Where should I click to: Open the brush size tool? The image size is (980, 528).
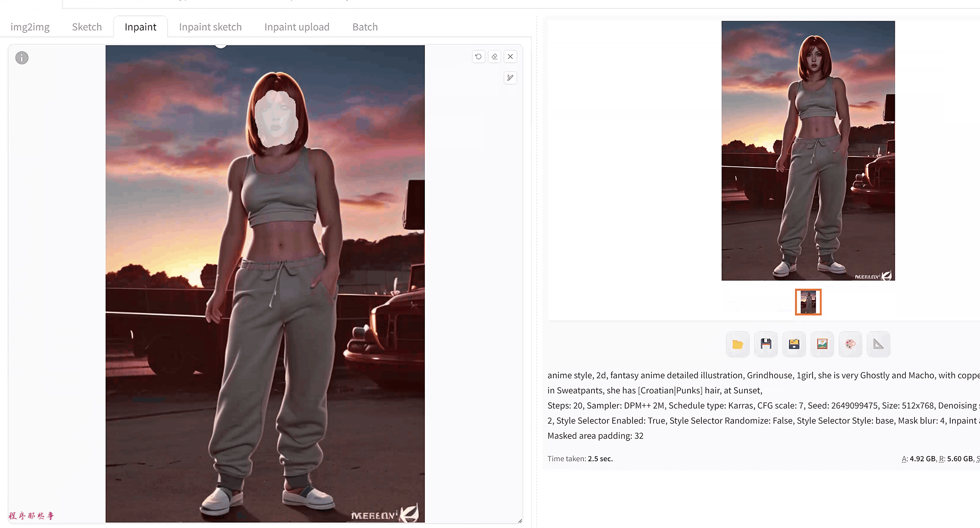tap(510, 78)
